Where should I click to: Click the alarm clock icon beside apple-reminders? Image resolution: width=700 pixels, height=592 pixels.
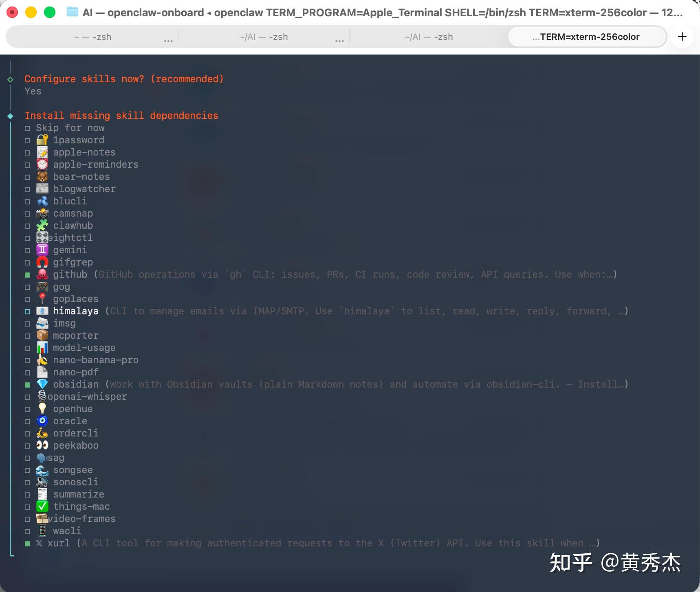click(x=42, y=164)
